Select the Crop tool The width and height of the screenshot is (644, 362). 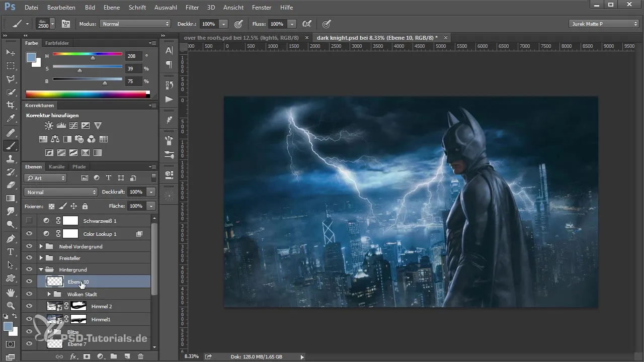pos(11,105)
